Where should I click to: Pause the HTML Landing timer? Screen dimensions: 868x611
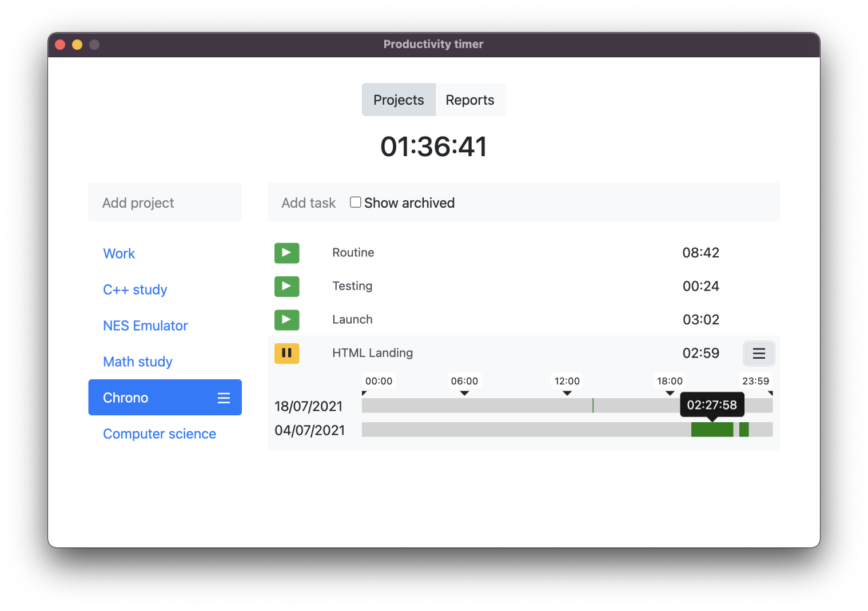pos(286,353)
